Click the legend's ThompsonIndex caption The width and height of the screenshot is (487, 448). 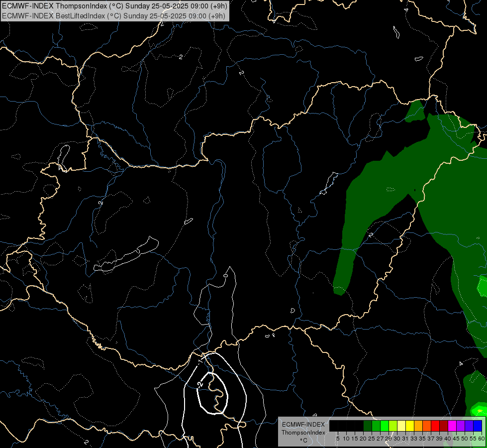click(x=303, y=433)
